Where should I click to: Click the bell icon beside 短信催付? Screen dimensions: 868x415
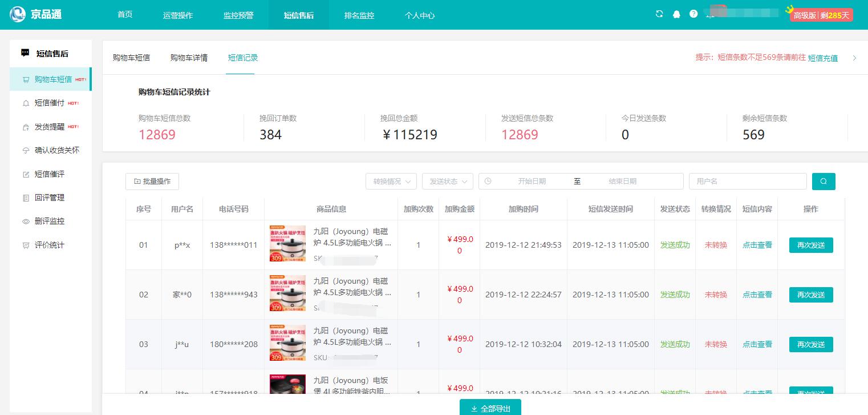(x=26, y=103)
